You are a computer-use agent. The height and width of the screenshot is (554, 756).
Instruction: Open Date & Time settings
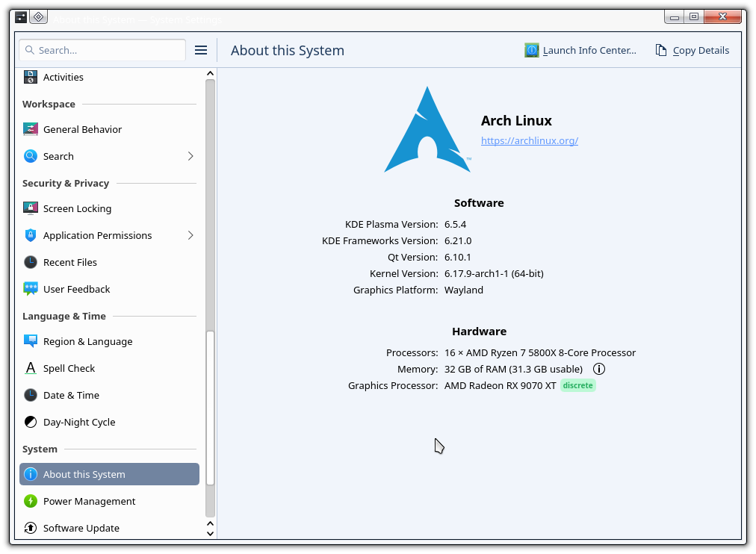110,395
